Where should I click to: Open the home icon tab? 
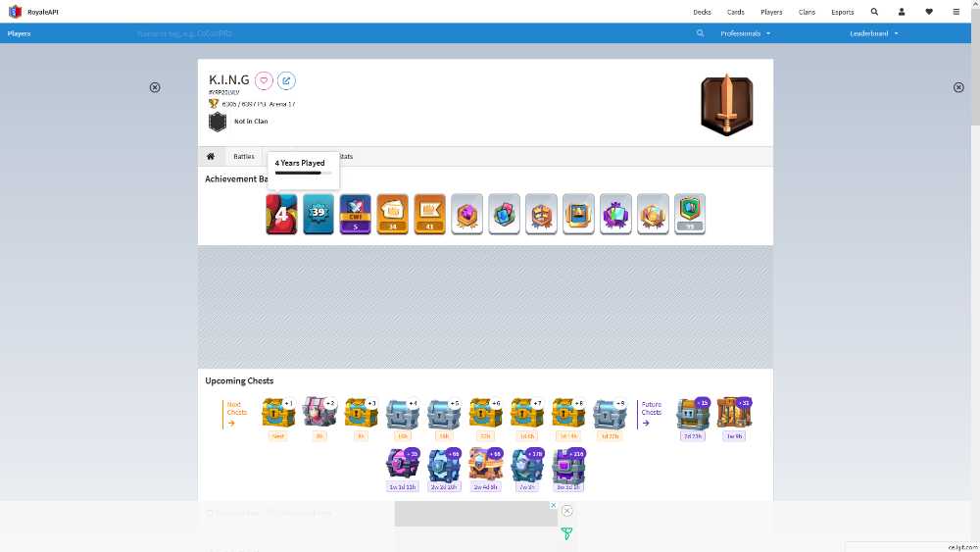[211, 156]
